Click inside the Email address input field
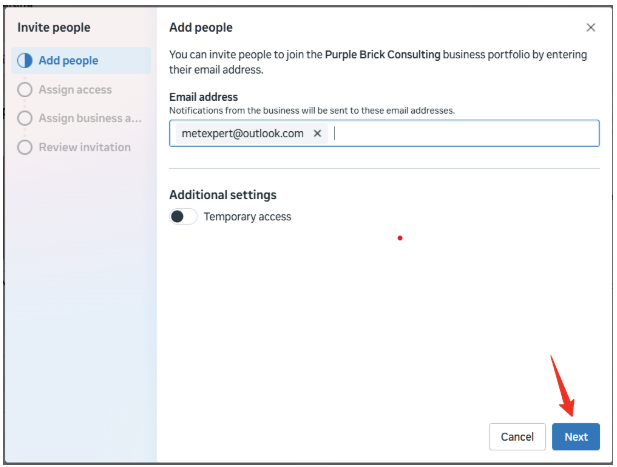This screenshot has width=617, height=467. (x=460, y=133)
